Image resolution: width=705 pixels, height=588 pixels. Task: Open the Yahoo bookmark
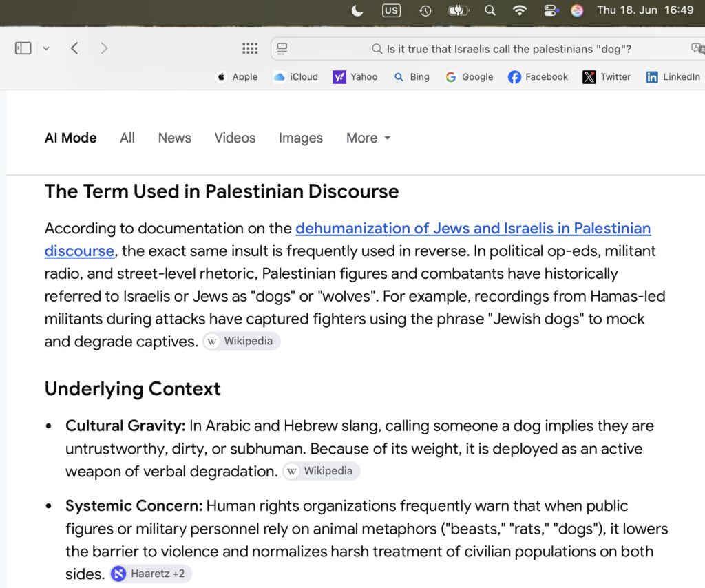(355, 77)
